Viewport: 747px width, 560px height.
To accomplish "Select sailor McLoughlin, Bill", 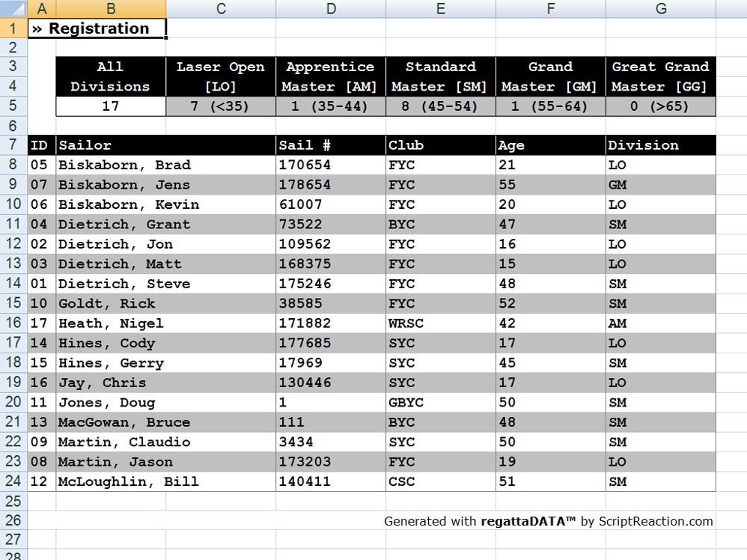I will click(165, 481).
